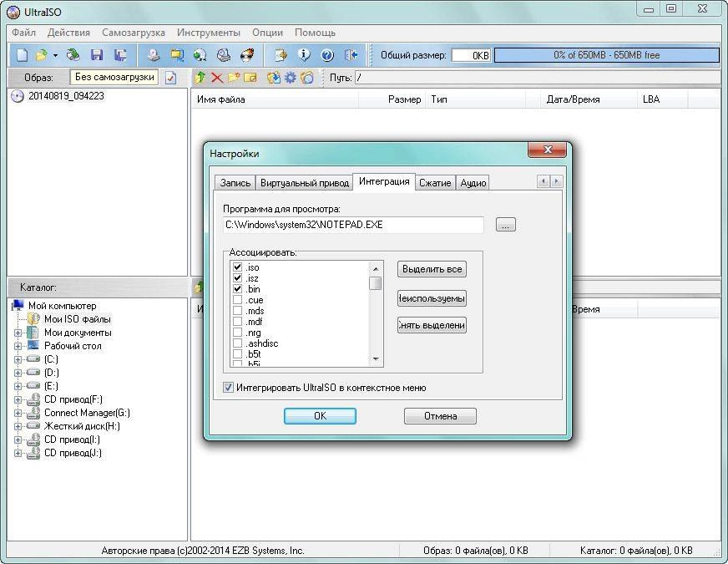Toggle the .iso association checkbox
728x564 pixels.
pos(237,267)
